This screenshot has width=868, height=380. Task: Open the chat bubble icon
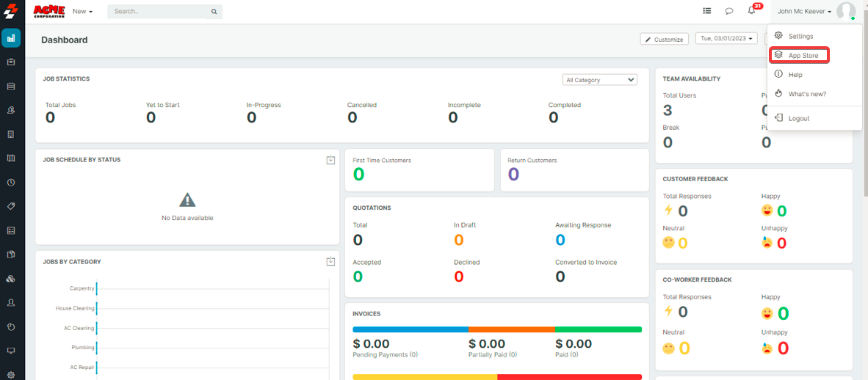pyautogui.click(x=729, y=11)
